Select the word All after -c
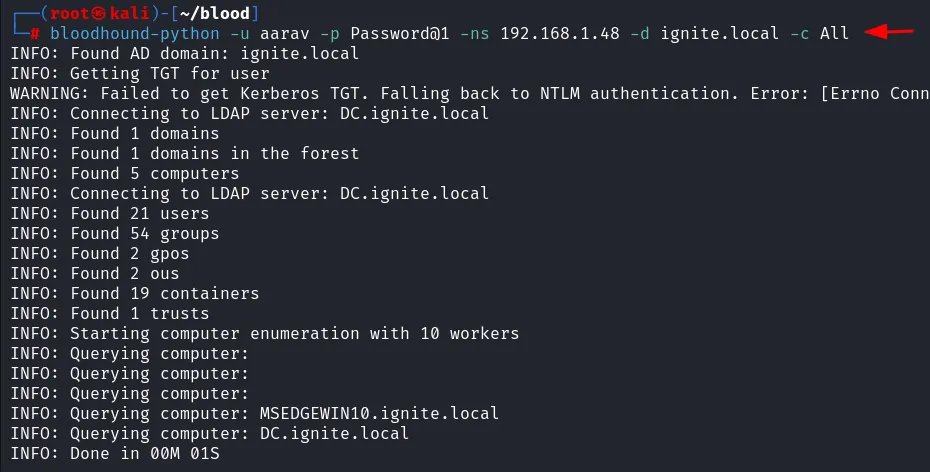 click(x=834, y=33)
